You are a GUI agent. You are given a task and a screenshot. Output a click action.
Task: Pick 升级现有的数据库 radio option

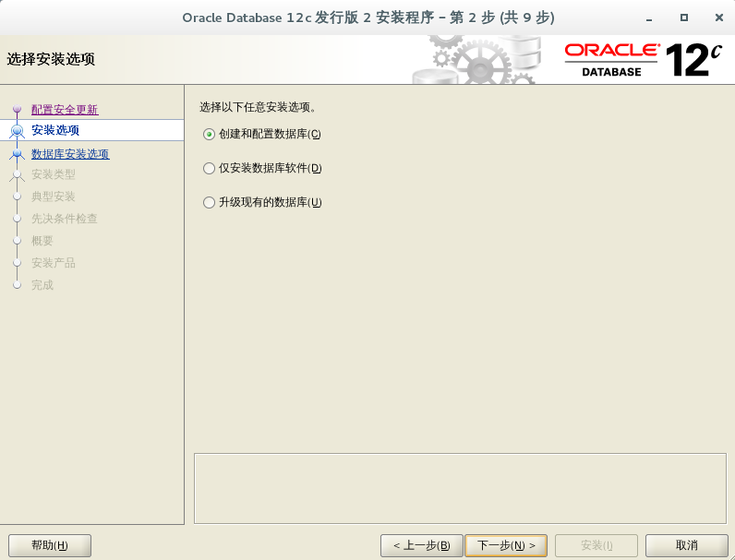tap(209, 203)
